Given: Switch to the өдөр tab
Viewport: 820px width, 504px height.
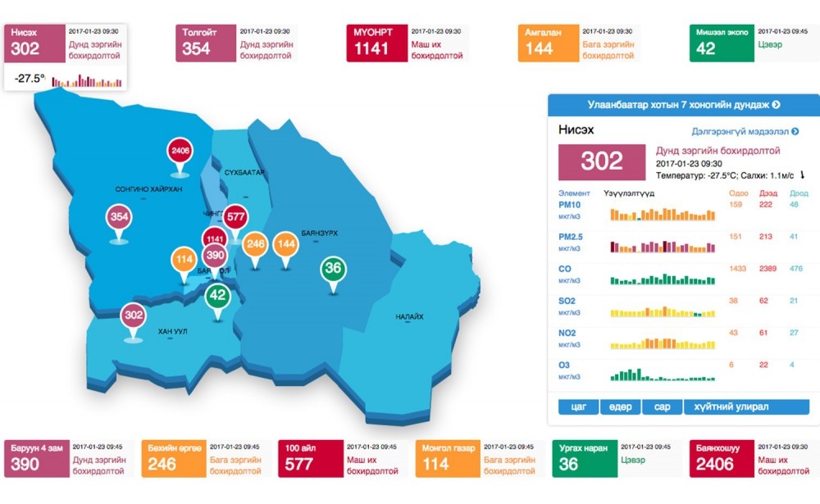Looking at the screenshot, I should 620,406.
